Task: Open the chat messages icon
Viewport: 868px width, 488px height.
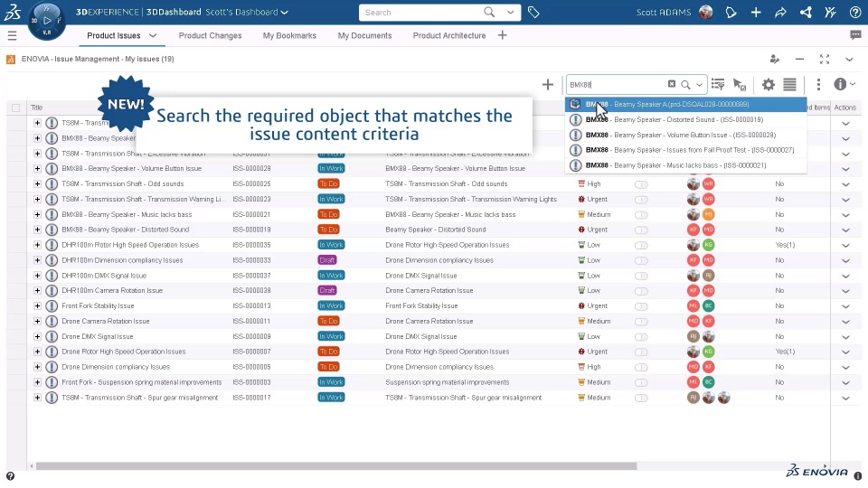Action: [855, 35]
